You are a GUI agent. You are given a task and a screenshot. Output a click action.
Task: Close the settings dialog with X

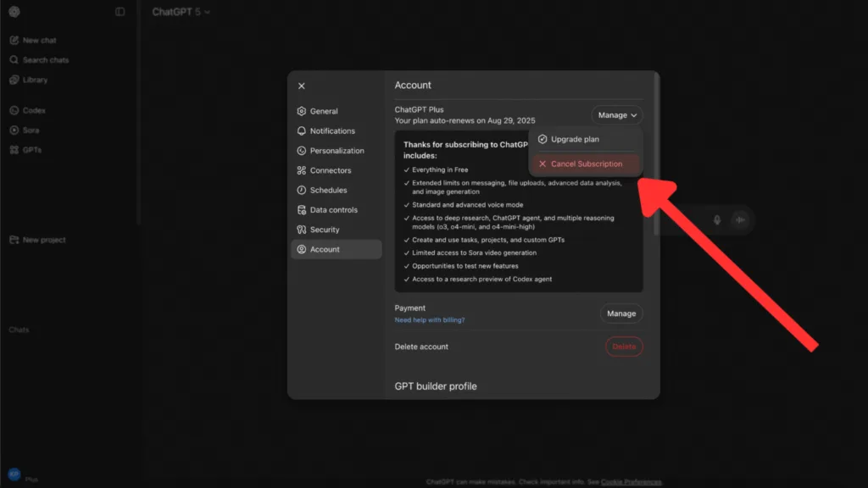pos(302,86)
